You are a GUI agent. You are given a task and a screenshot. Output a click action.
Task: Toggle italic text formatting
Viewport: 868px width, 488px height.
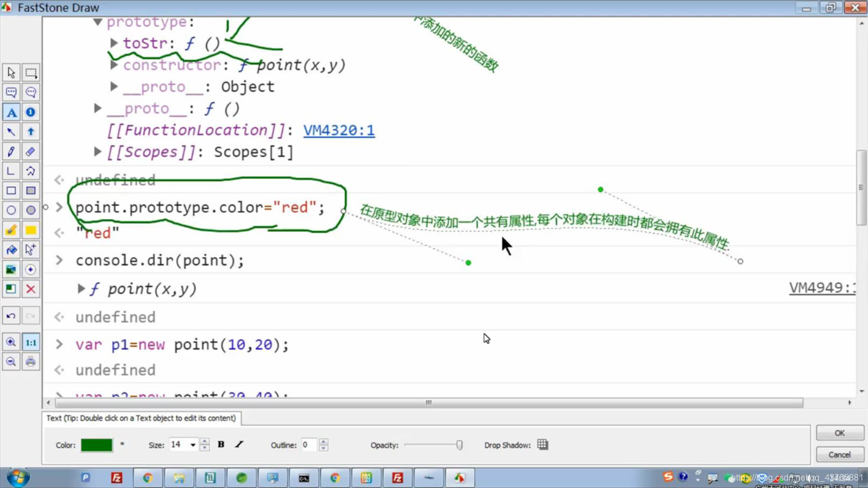point(239,445)
